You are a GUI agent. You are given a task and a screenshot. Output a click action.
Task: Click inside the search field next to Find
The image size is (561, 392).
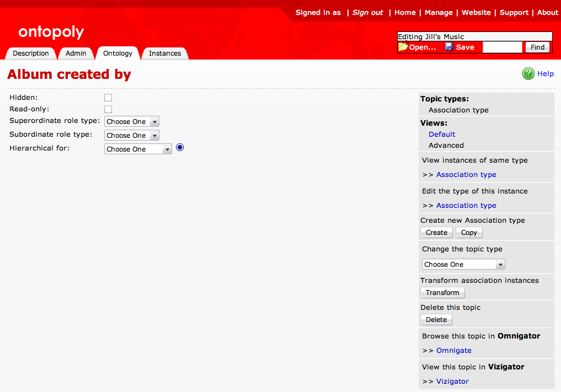pyautogui.click(x=502, y=47)
